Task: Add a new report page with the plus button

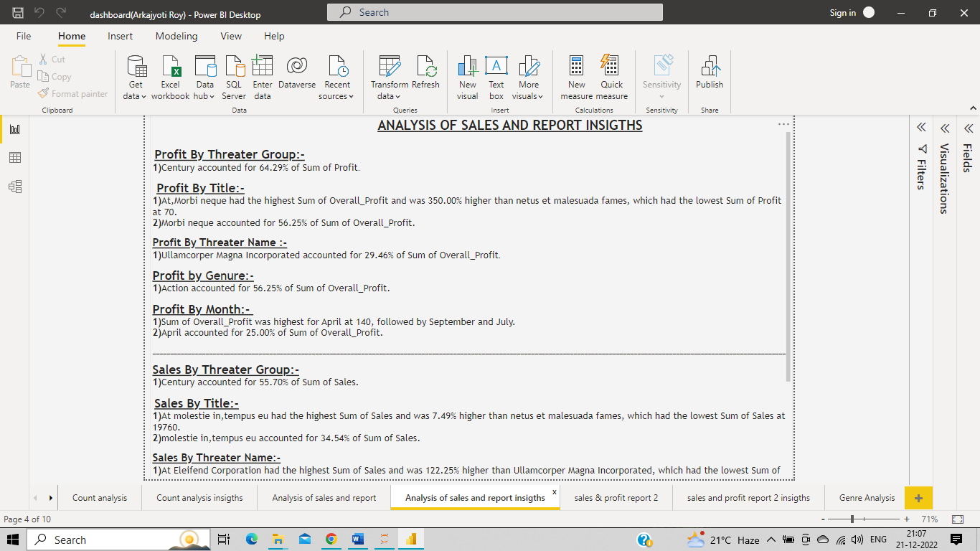Action: pos(918,497)
